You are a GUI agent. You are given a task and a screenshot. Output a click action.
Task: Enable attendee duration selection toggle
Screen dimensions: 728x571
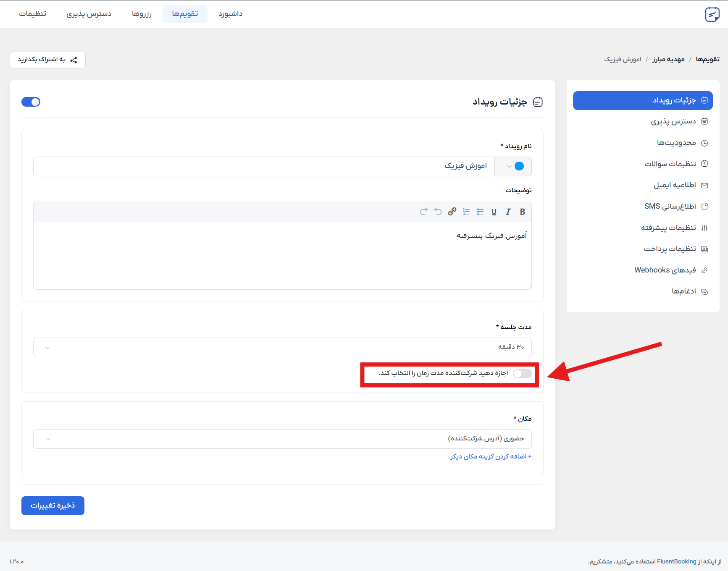522,374
